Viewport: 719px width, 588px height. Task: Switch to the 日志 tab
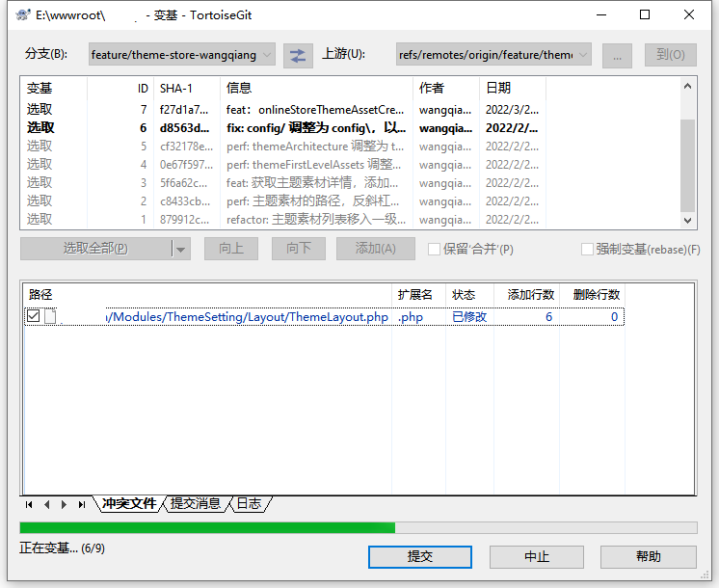(249, 503)
